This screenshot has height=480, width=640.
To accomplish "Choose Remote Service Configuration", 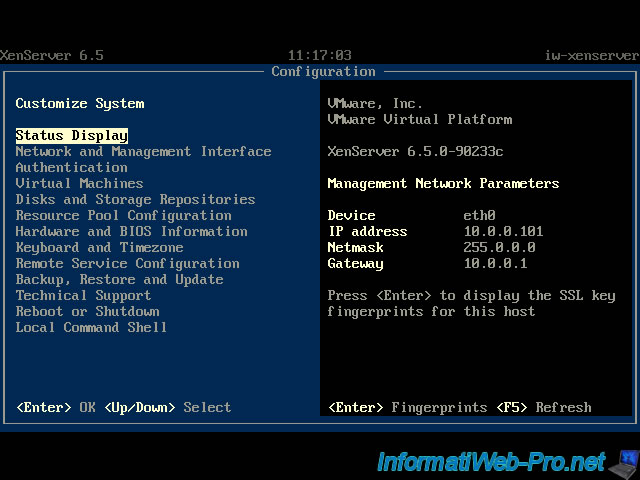I will (127, 263).
